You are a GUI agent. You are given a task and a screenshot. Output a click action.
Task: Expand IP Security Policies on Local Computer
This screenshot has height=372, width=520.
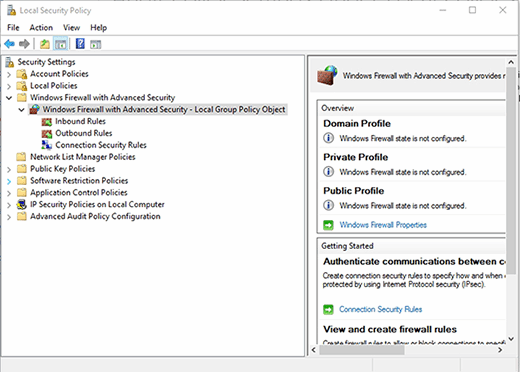(x=9, y=205)
